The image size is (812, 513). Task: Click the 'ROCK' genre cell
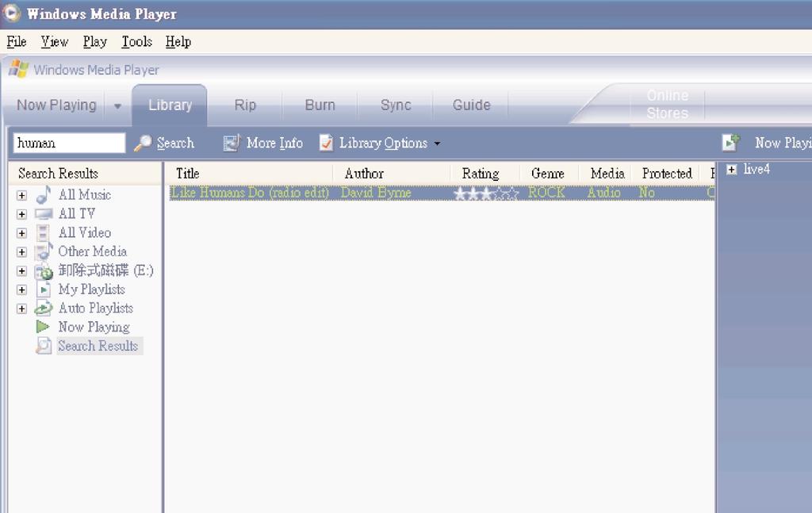point(546,193)
